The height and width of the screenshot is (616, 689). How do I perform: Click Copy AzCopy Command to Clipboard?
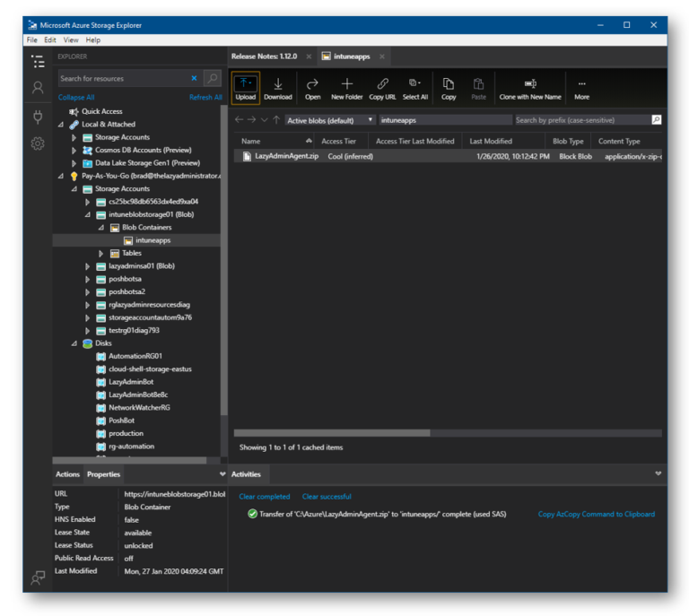click(x=597, y=514)
